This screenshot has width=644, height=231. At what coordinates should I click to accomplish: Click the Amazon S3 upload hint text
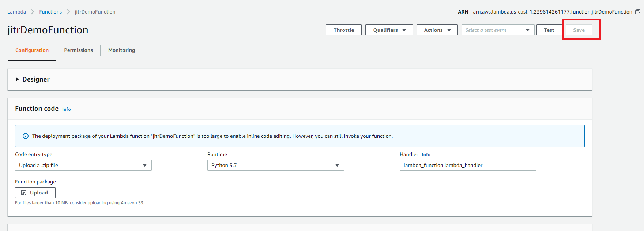coord(80,203)
